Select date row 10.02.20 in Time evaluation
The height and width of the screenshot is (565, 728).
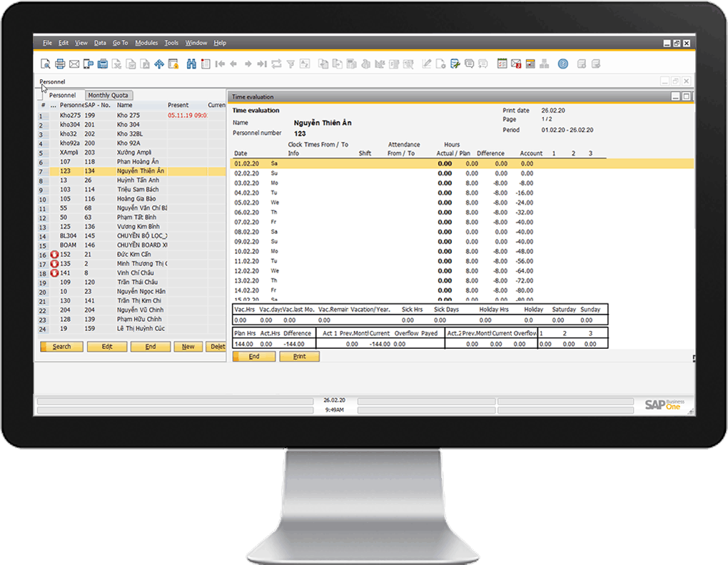(462, 251)
